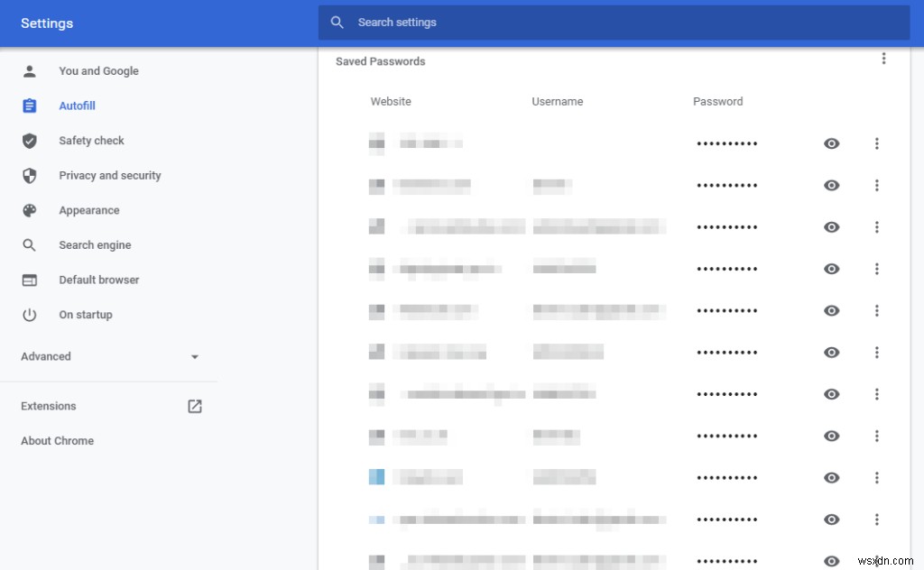Show the password in the second row
Image resolution: width=924 pixels, height=570 pixels.
coord(831,186)
